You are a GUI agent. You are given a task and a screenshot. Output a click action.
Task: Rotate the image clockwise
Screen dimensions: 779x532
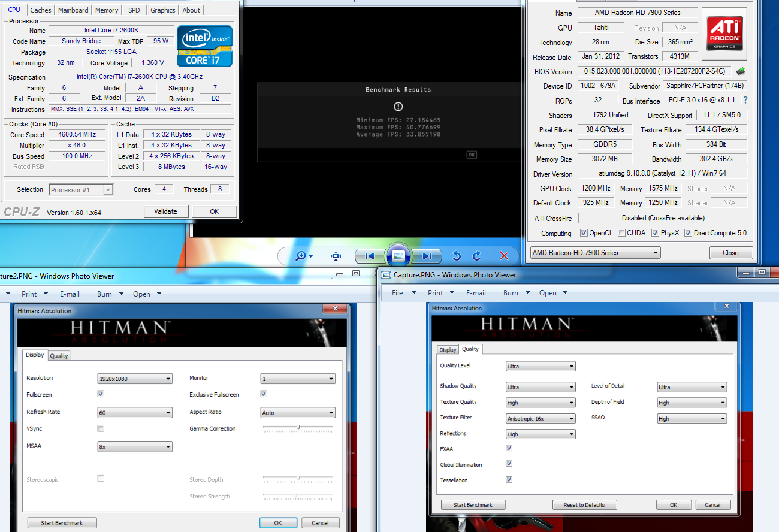click(477, 256)
